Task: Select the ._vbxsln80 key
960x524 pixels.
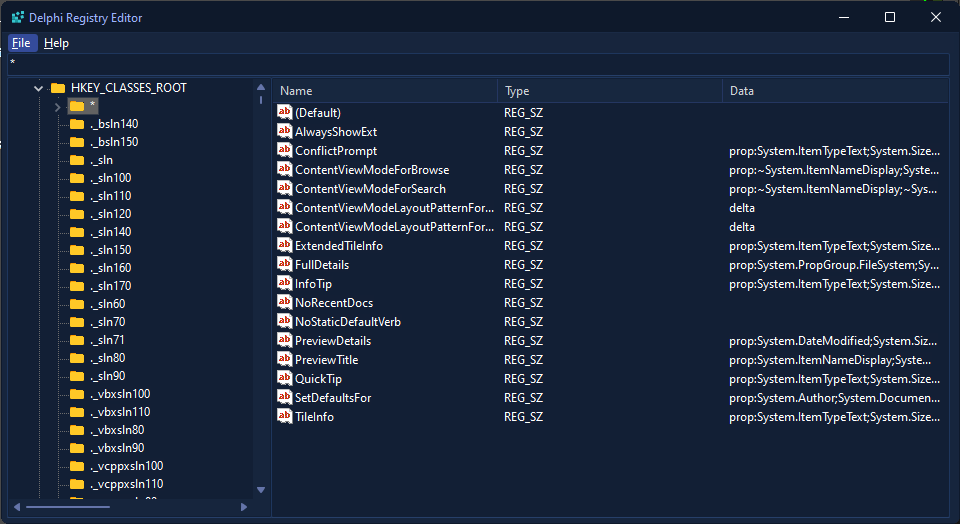Action: (118, 430)
